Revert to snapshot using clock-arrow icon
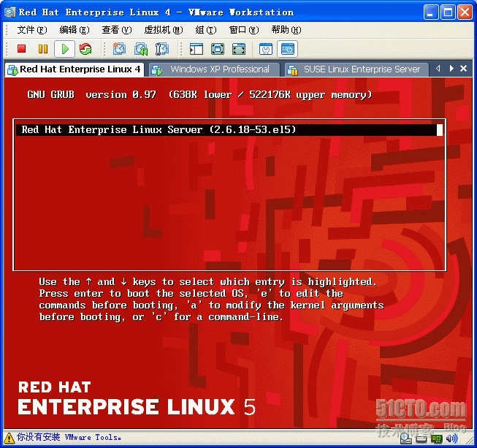This screenshot has width=477, height=448. 141,49
